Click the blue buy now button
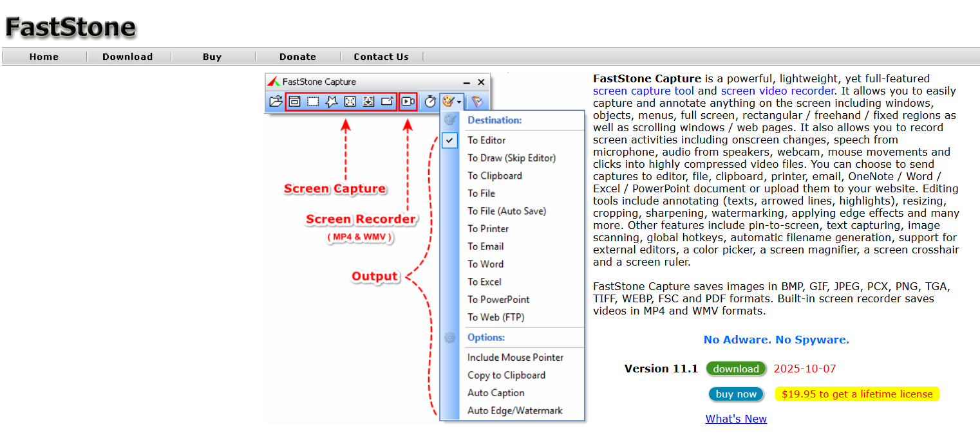The image size is (980, 438). tap(736, 394)
